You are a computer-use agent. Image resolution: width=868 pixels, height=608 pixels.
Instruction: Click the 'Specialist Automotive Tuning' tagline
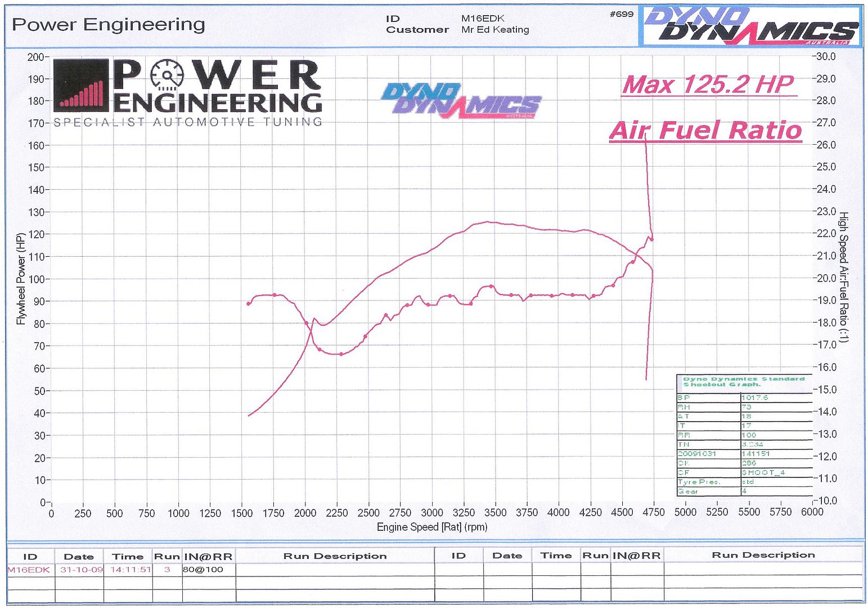[x=188, y=122]
